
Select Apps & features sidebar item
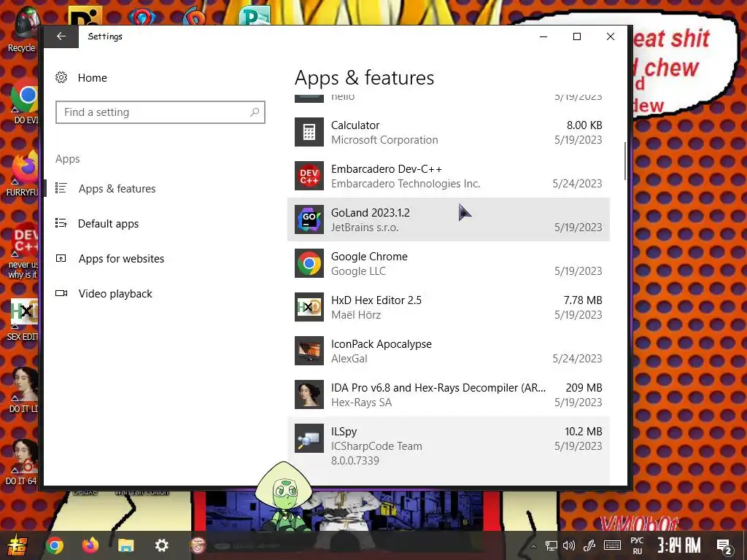click(x=117, y=189)
